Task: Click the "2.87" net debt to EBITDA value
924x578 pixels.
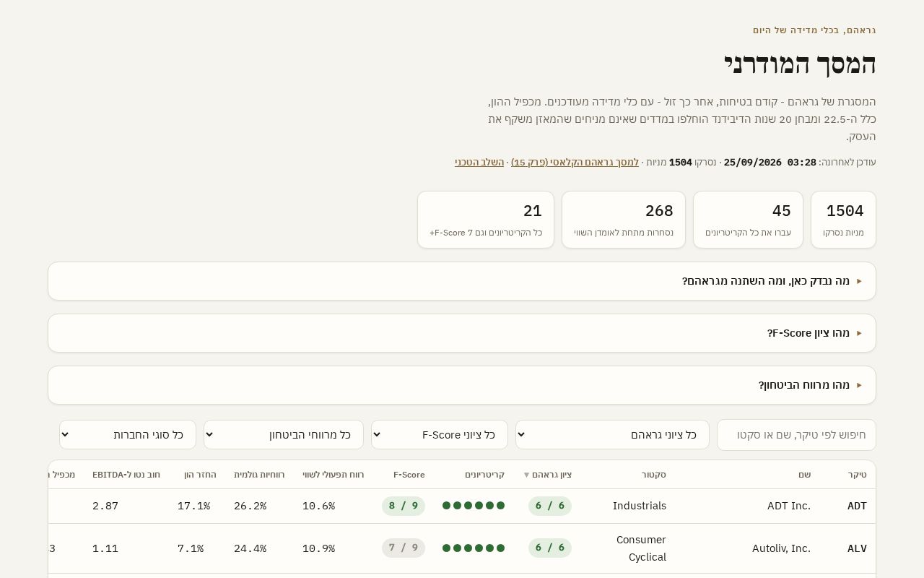Action: (x=105, y=506)
